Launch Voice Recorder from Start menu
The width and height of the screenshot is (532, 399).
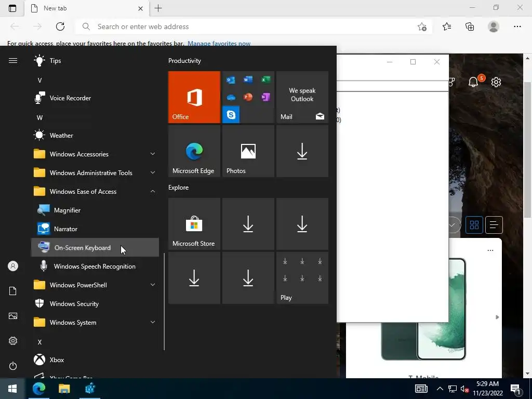95,98
